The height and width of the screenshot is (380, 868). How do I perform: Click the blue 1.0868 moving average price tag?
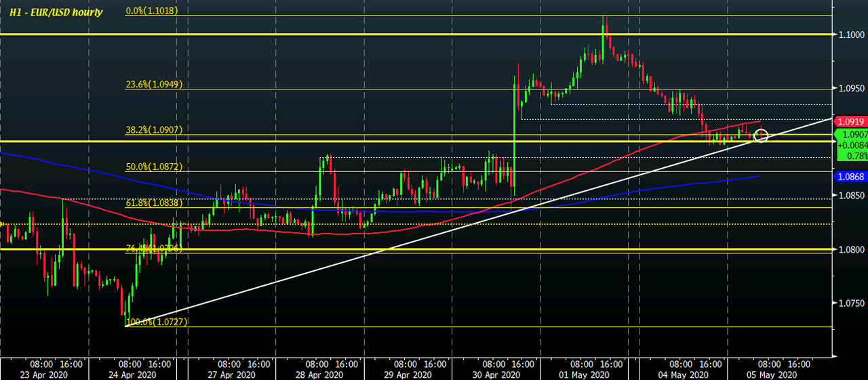click(852, 176)
